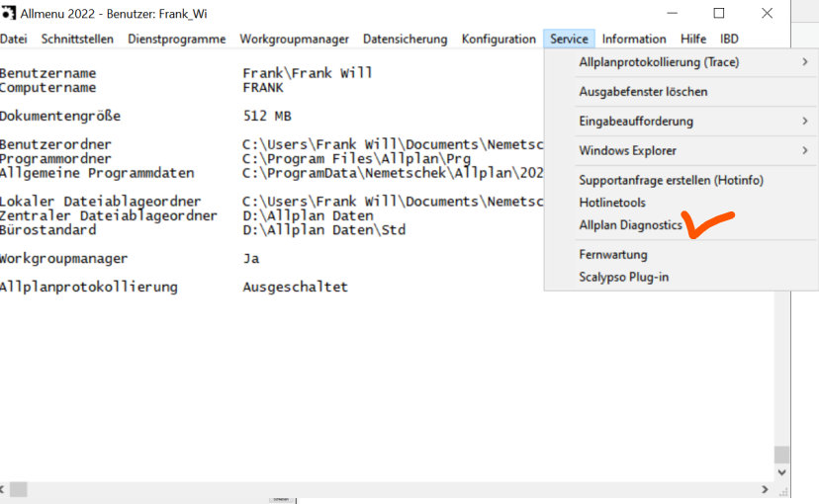Open the IBD menu
This screenshot has height=504, width=819.
(x=729, y=40)
